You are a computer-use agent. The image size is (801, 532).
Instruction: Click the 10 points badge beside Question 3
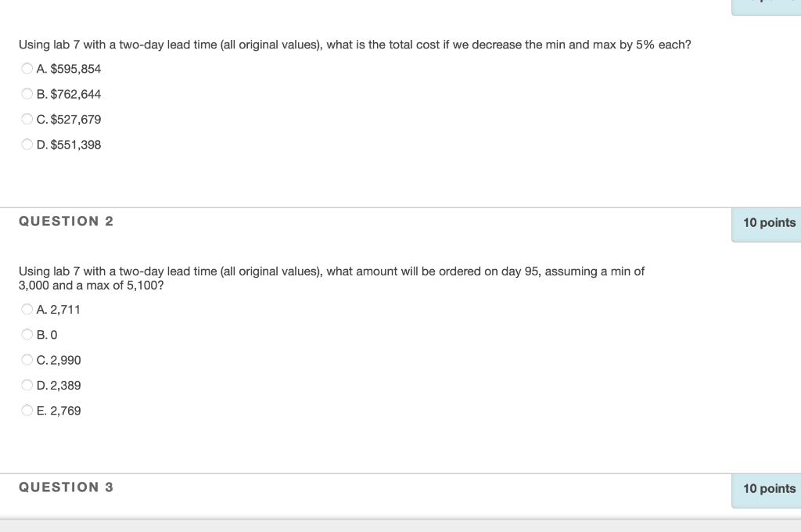tap(769, 489)
